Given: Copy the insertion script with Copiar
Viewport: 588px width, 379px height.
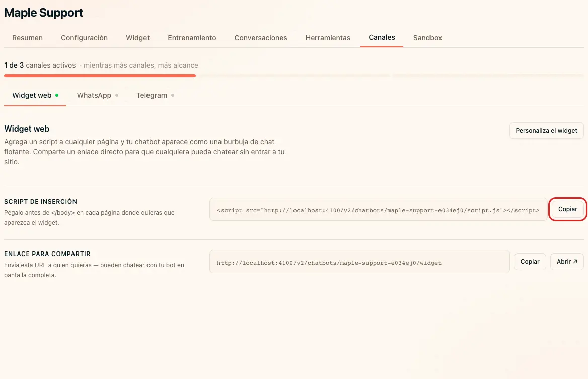Looking at the screenshot, I should coord(567,209).
